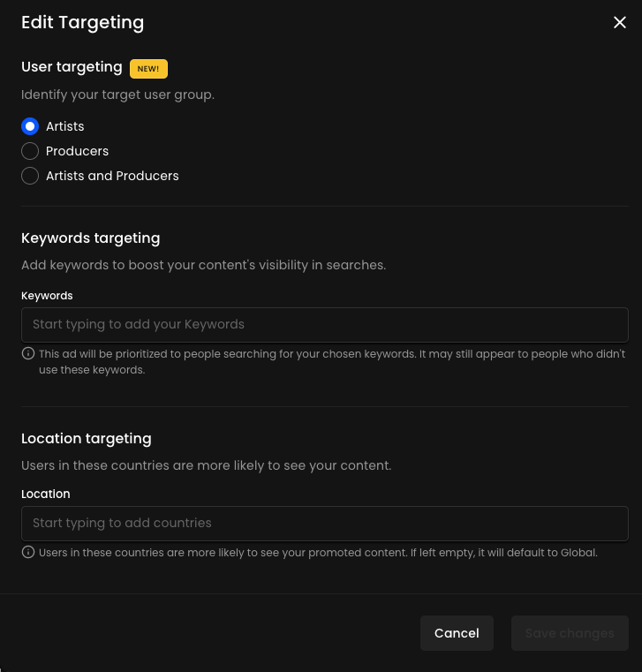The image size is (642, 672).
Task: Click the Location targeting section heading
Action: 86,438
